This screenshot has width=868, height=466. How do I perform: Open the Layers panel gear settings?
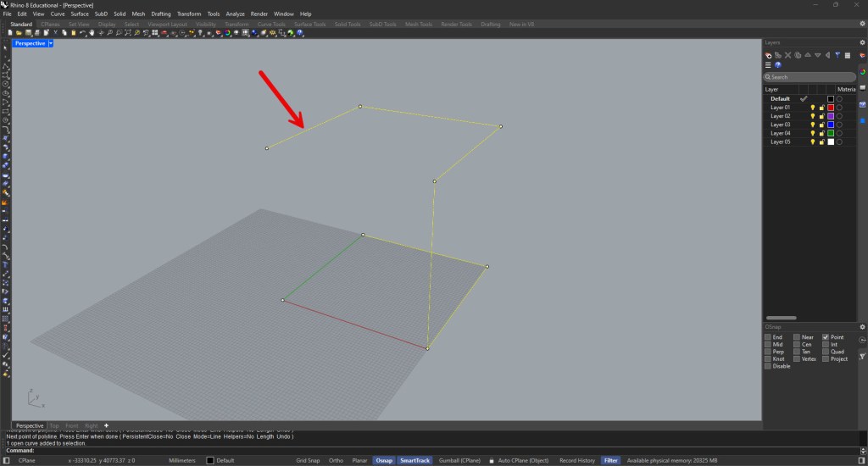862,42
